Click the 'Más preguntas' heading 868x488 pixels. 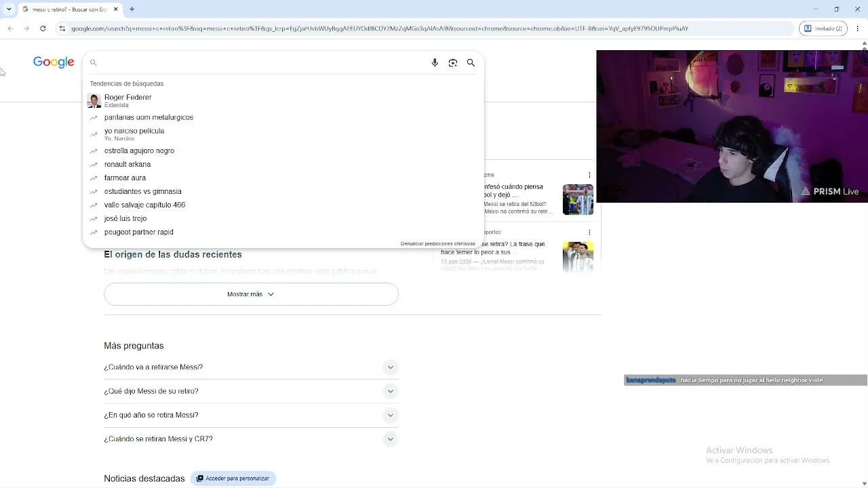(134, 346)
